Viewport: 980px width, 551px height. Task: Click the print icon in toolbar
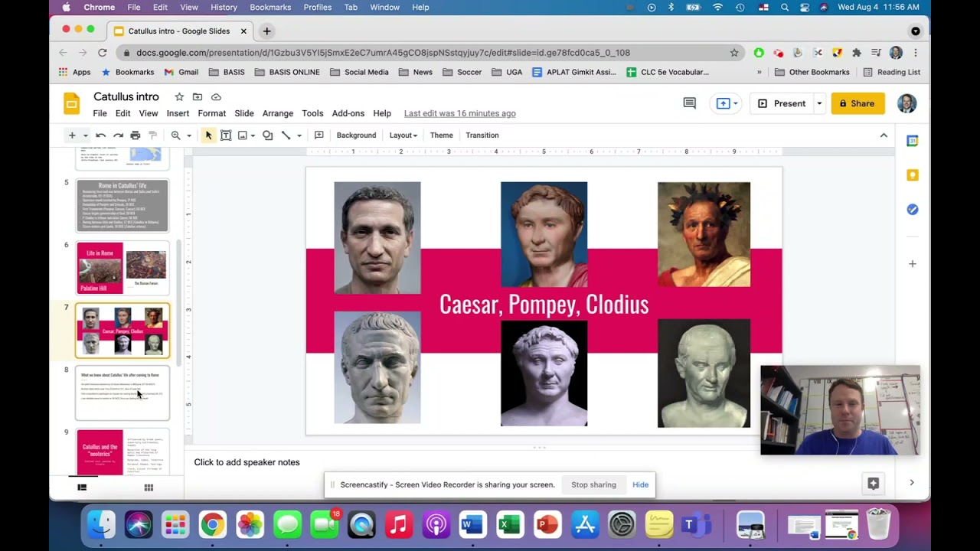point(136,135)
